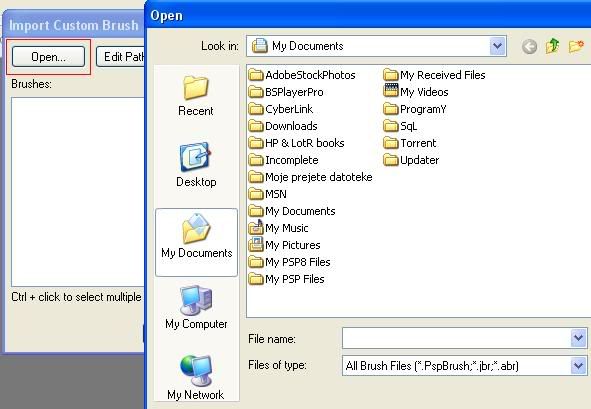The height and width of the screenshot is (409, 591).
Task: Select the AdobeStockPhotos folder
Action: pyautogui.click(x=302, y=75)
